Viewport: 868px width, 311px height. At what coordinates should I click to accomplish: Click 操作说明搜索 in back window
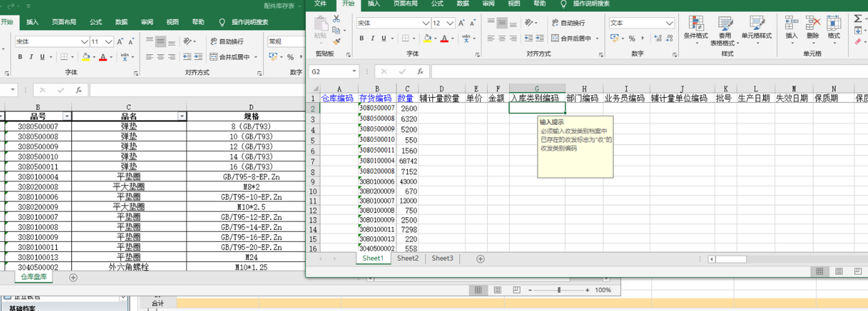(250, 22)
